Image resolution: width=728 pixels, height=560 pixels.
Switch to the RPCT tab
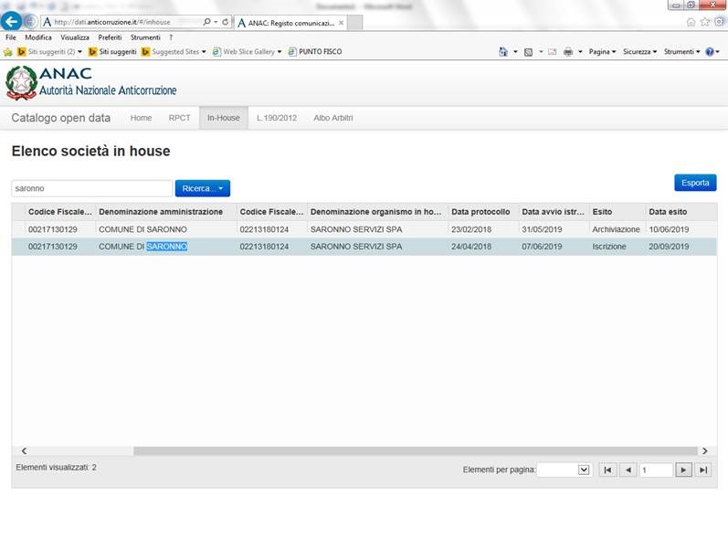click(179, 118)
